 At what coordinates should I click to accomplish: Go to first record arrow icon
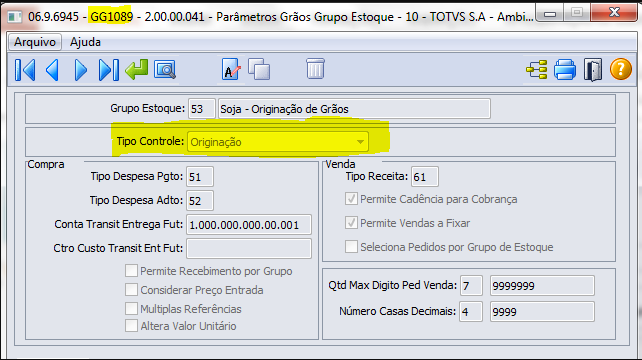pyautogui.click(x=25, y=70)
